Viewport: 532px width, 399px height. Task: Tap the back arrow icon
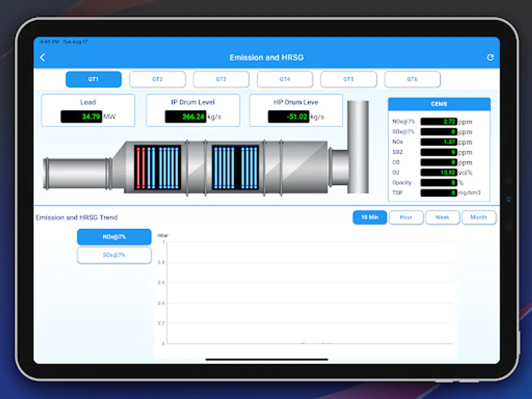point(43,58)
